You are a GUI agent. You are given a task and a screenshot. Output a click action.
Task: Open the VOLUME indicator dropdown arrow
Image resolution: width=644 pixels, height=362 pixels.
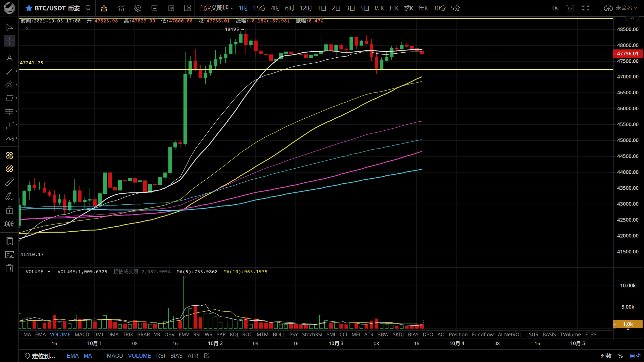click(x=49, y=272)
